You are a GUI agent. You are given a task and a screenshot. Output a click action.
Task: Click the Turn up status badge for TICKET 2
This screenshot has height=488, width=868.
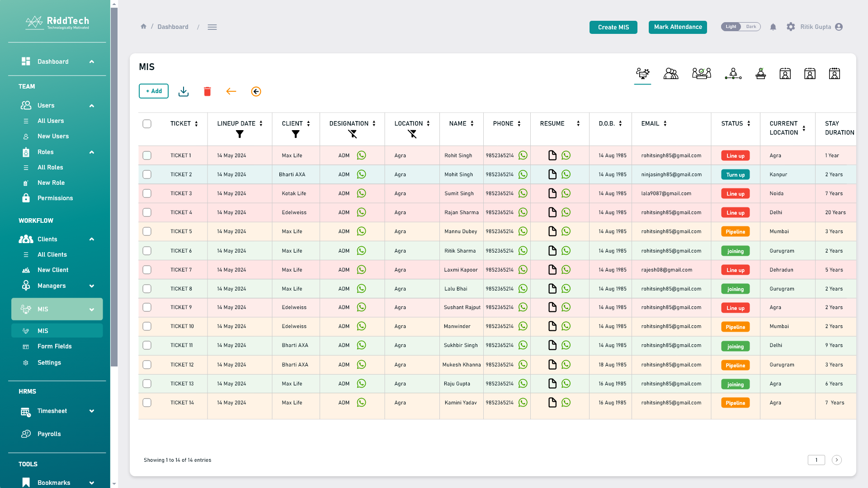coord(736,175)
